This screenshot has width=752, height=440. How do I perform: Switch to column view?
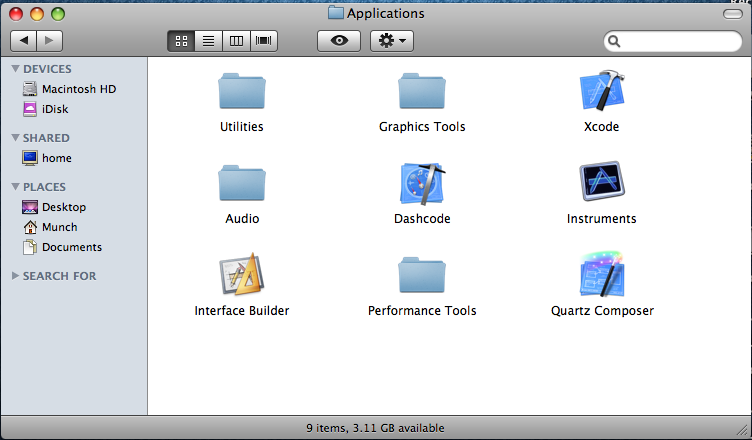point(236,41)
